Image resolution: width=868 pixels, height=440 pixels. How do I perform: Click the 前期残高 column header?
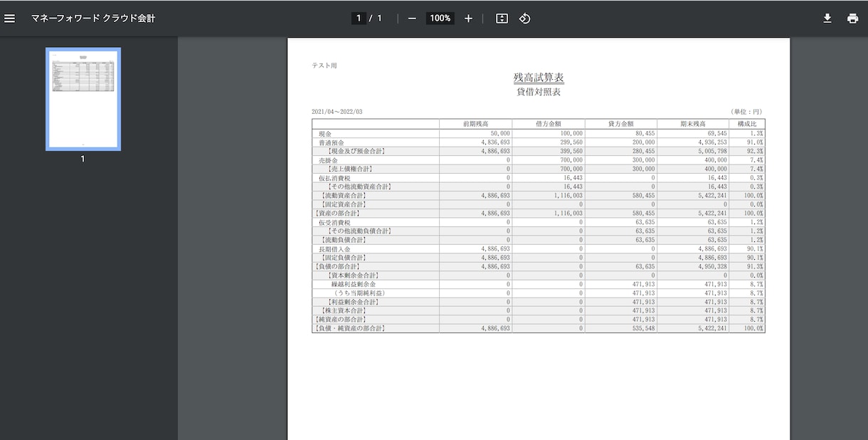(475, 124)
